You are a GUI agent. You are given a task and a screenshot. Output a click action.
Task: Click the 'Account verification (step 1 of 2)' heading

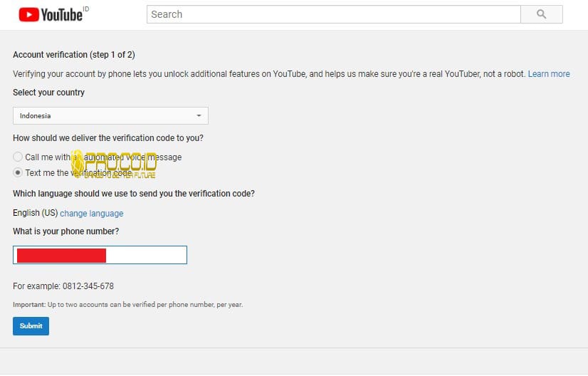click(73, 55)
